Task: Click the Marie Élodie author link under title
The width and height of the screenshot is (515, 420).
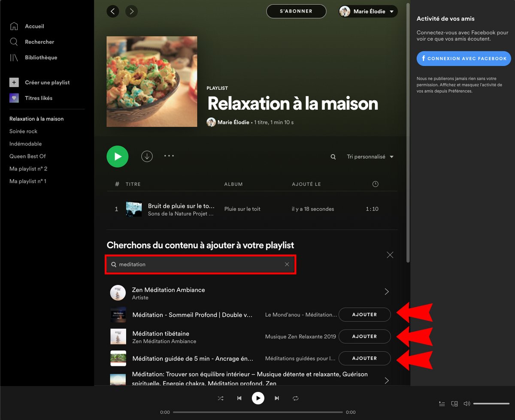Action: [233, 122]
